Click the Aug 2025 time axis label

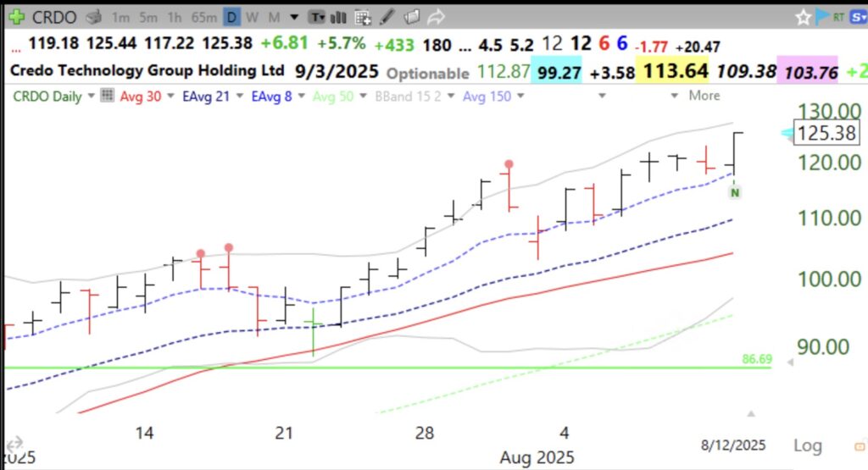(x=537, y=457)
